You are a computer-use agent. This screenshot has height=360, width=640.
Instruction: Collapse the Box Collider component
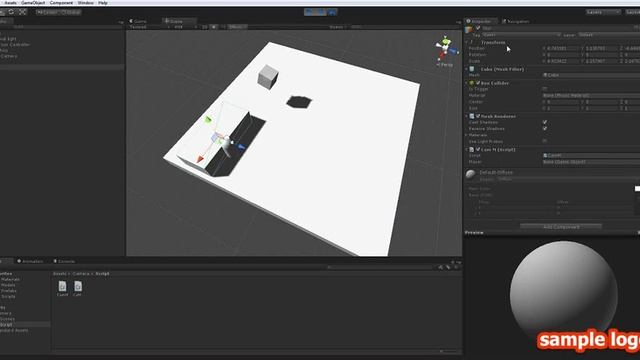point(467,83)
